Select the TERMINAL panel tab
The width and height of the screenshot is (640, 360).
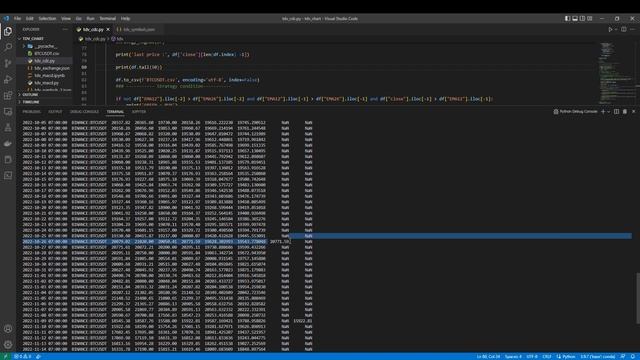[x=115, y=111]
